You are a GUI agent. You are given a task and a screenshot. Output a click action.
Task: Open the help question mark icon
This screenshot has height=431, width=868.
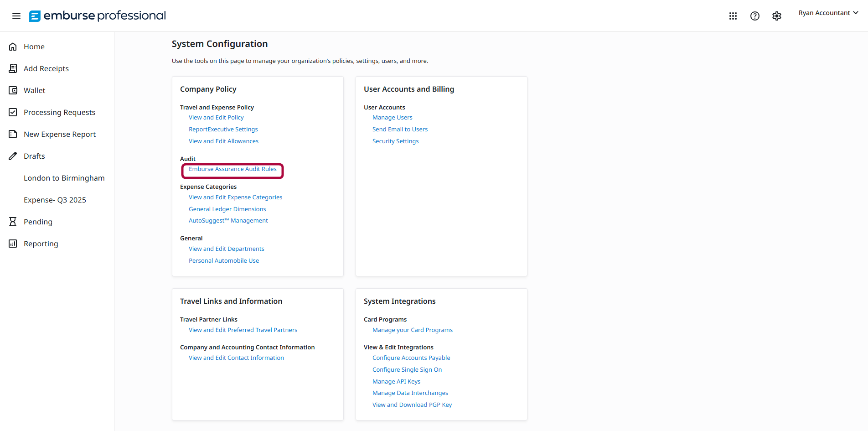click(x=755, y=16)
